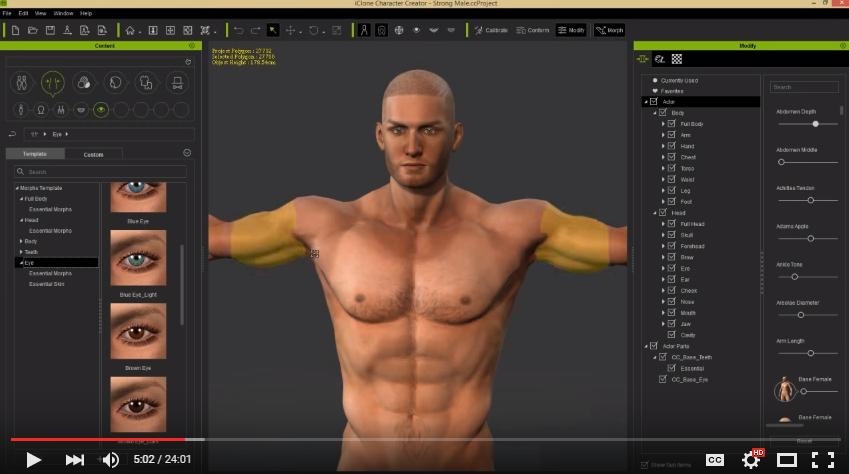This screenshot has width=849, height=474.
Task: Toggle YouTube closed captions CC
Action: pos(715,460)
